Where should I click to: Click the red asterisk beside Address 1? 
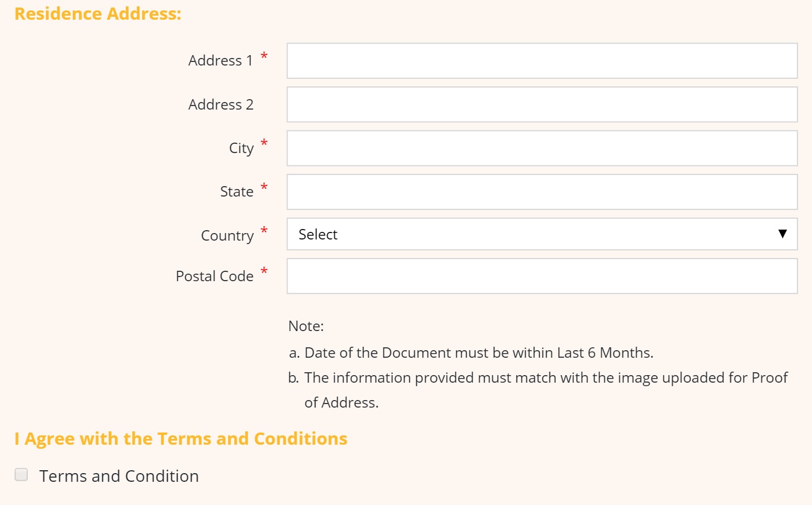coord(264,56)
